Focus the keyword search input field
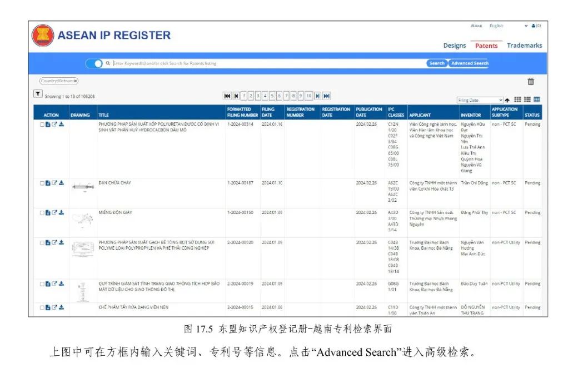Viewport: 588px width, 373px height. pyautogui.click(x=267, y=63)
